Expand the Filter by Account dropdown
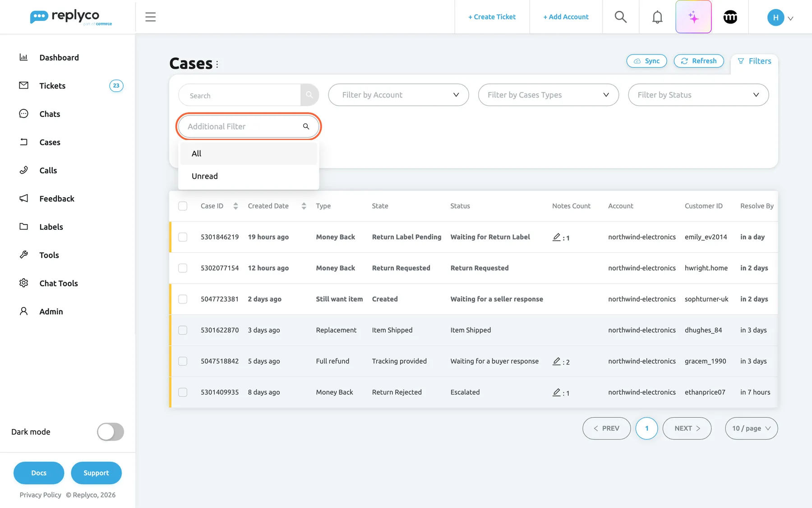This screenshot has width=812, height=508. tap(398, 95)
